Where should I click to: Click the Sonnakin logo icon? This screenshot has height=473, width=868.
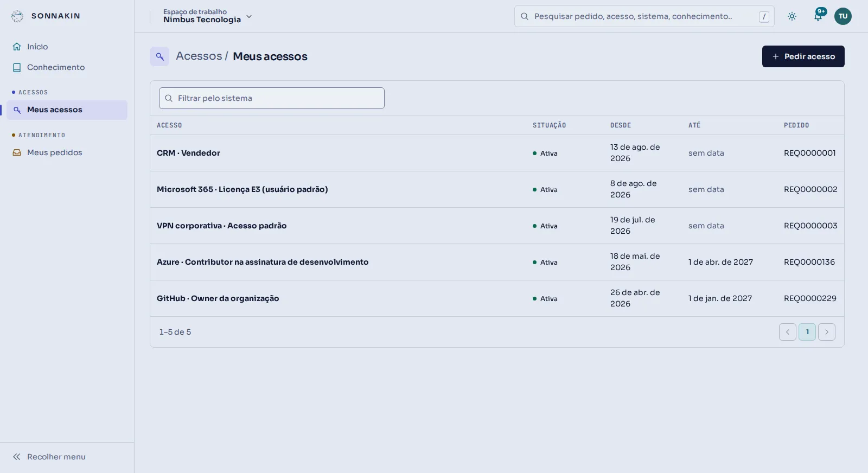pos(17,16)
